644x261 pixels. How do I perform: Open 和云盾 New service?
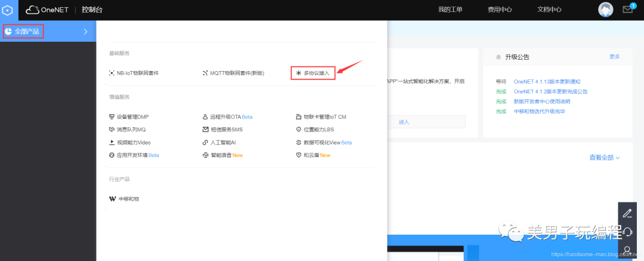(x=317, y=155)
